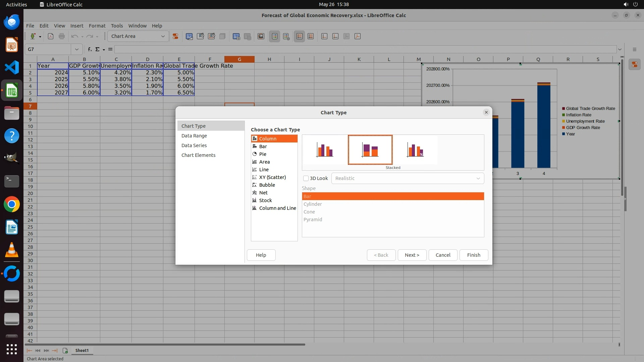Click the Finish button
Image resolution: width=644 pixels, height=362 pixels.
[473, 255]
